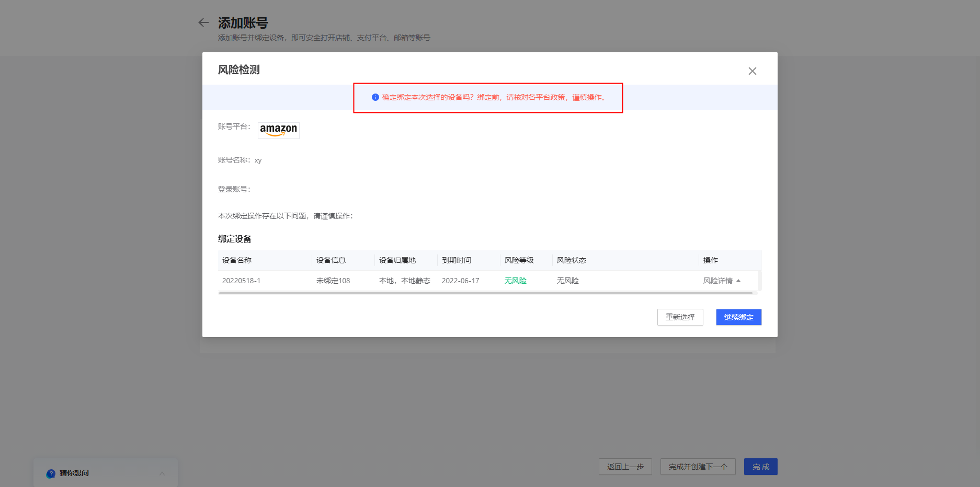Click the blue 完成 button
The height and width of the screenshot is (487, 980).
coord(760,467)
